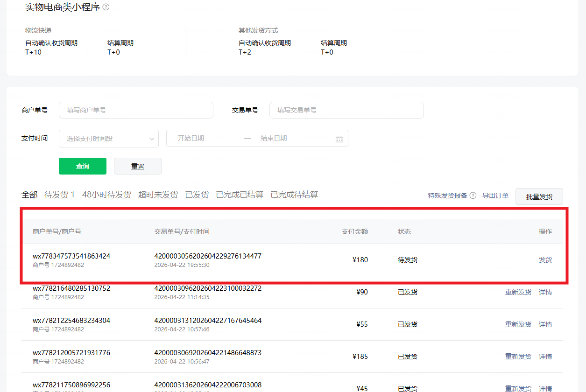Image resolution: width=586 pixels, height=392 pixels.
Task: Click help icon next to 特殊发货报备
Action: click(x=473, y=196)
